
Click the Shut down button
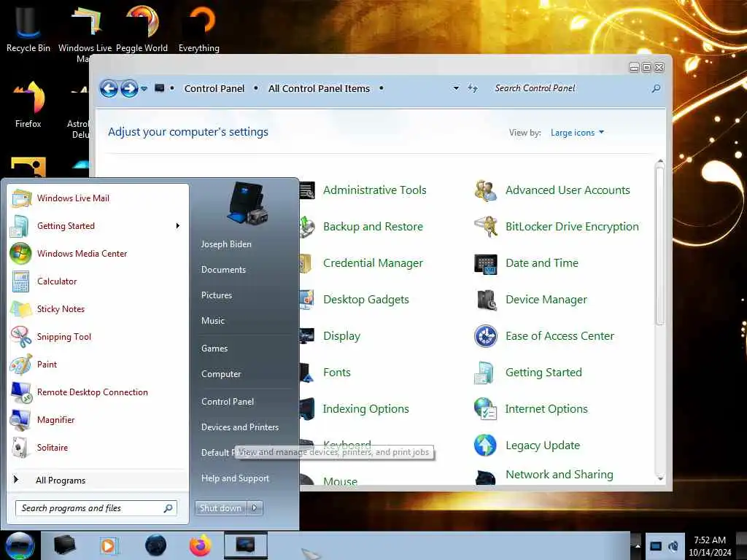pyautogui.click(x=221, y=508)
